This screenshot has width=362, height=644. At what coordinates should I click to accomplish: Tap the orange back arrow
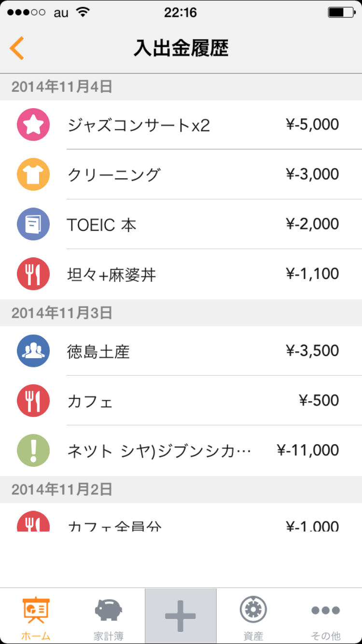tap(17, 48)
